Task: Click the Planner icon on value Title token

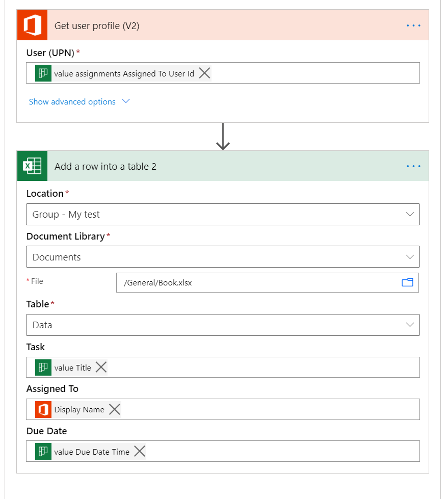Action: pyautogui.click(x=43, y=367)
